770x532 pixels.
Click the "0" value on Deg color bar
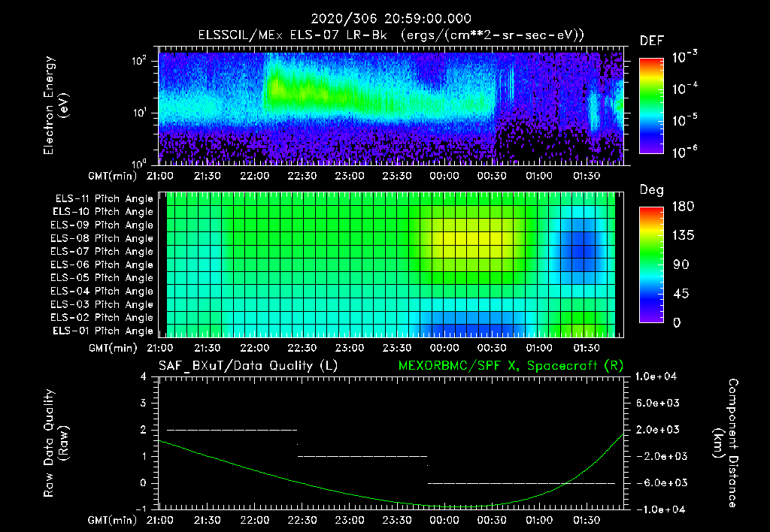coord(678,323)
